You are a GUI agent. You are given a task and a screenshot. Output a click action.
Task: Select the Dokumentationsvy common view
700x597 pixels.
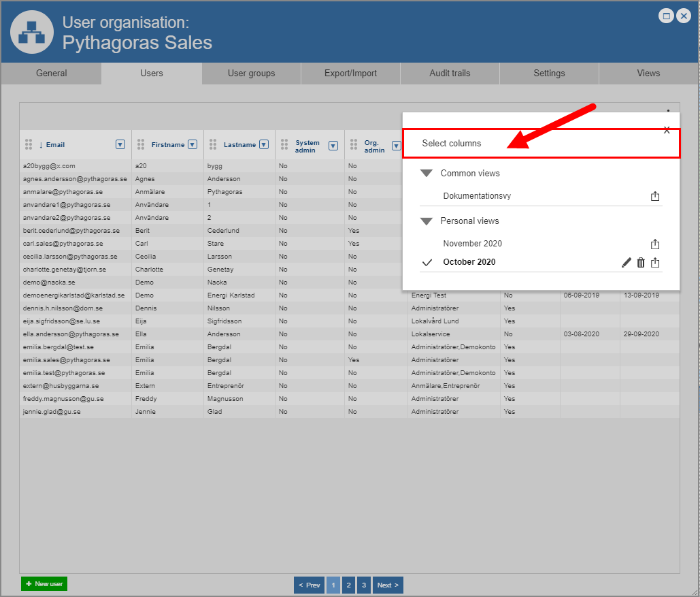point(477,196)
